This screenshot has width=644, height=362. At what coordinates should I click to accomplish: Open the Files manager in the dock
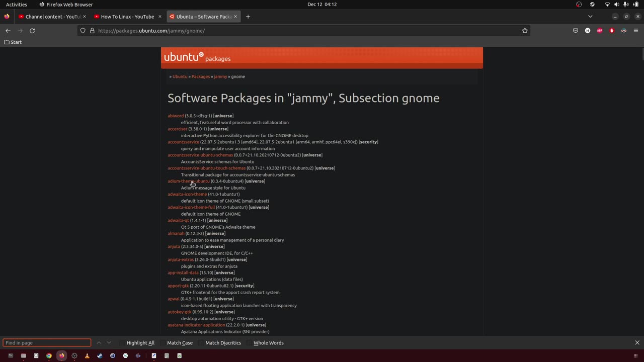pyautogui.click(x=23, y=355)
